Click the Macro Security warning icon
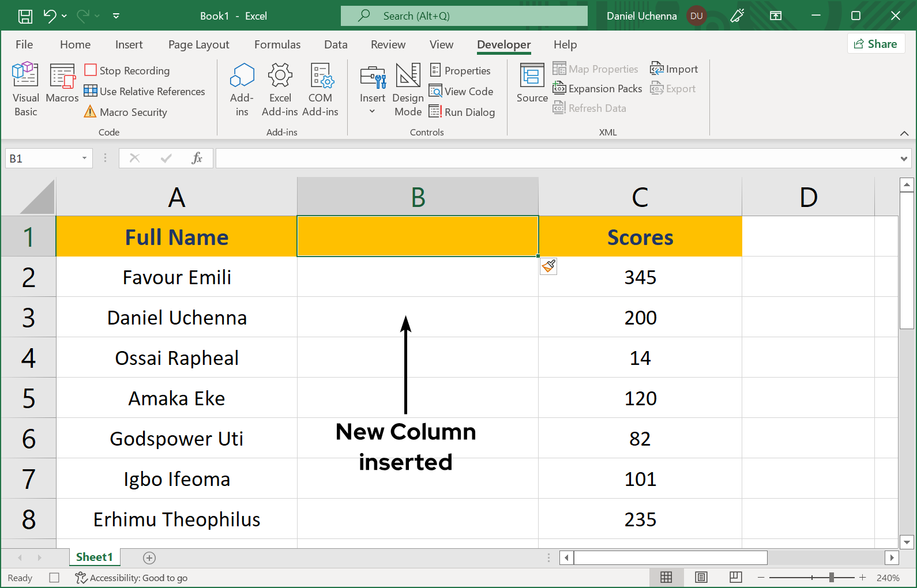 coord(90,112)
